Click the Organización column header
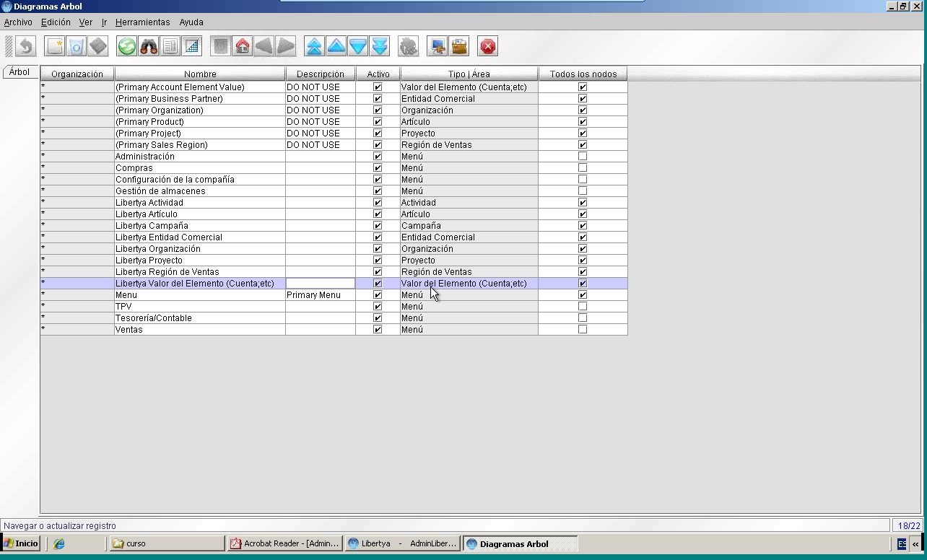 click(77, 74)
